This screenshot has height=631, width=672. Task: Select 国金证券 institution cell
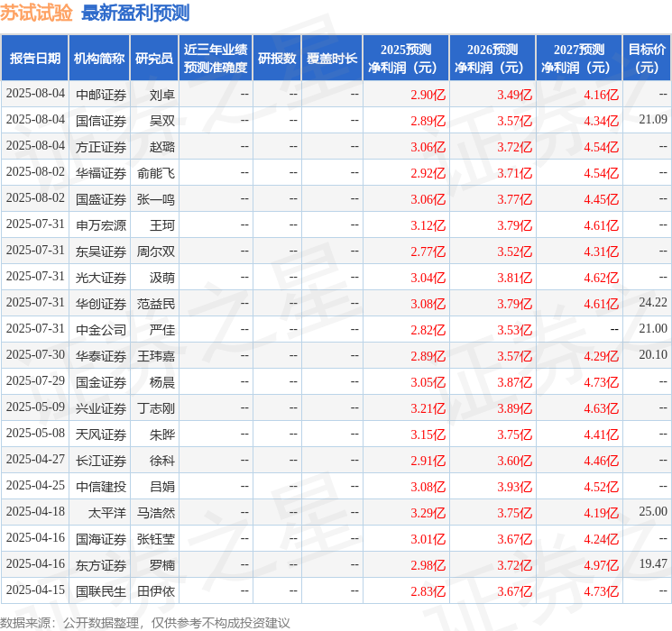101,382
